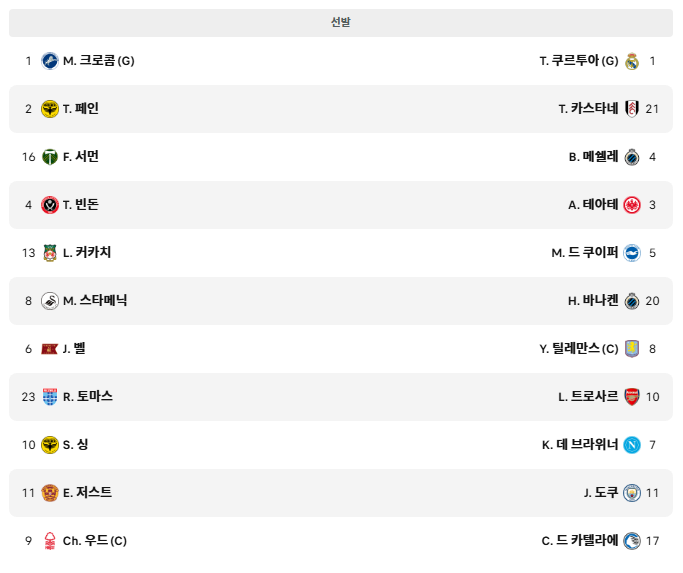683x573 pixels.
Task: Click the Real Madrid crest beside T. 쿠르투아
Action: (632, 61)
